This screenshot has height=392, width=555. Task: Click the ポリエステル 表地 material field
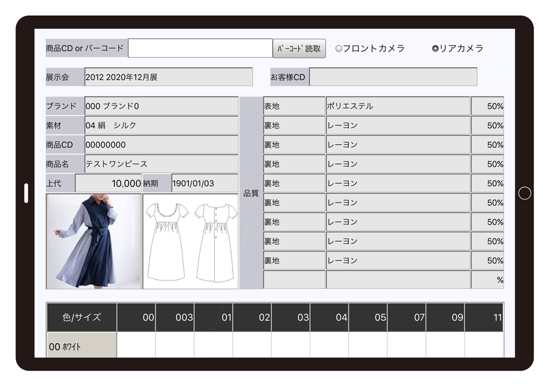coord(397,106)
